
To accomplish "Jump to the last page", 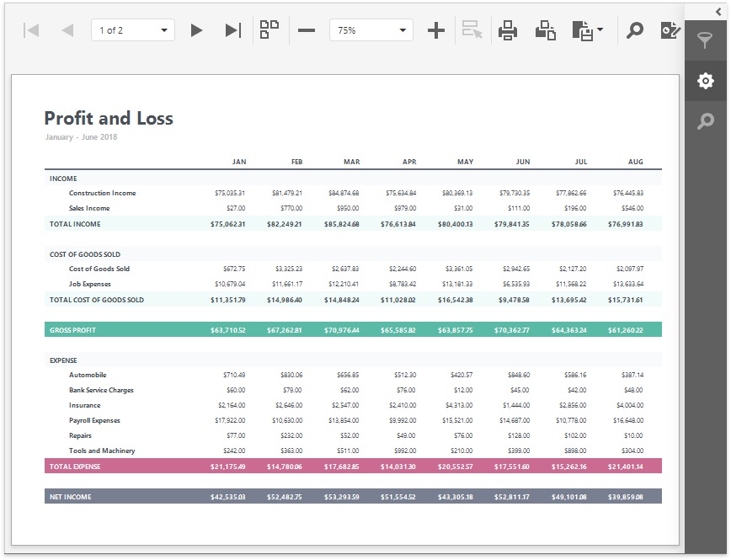I will coord(233,30).
